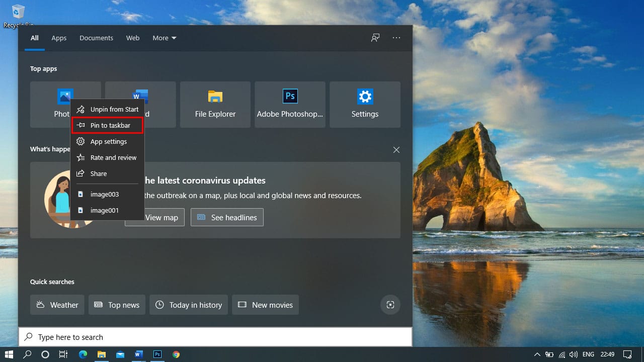Click the Microsoft Edge taskbar icon
The height and width of the screenshot is (362, 644).
point(83,354)
